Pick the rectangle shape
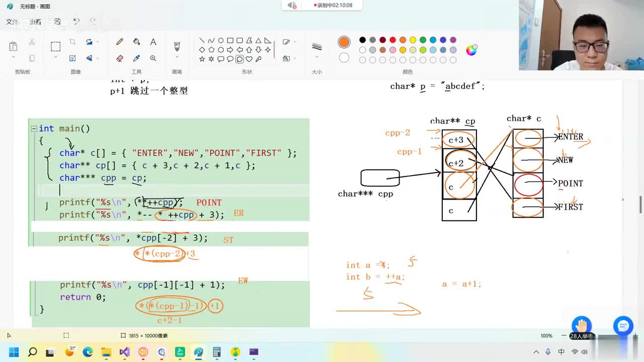 point(230,41)
